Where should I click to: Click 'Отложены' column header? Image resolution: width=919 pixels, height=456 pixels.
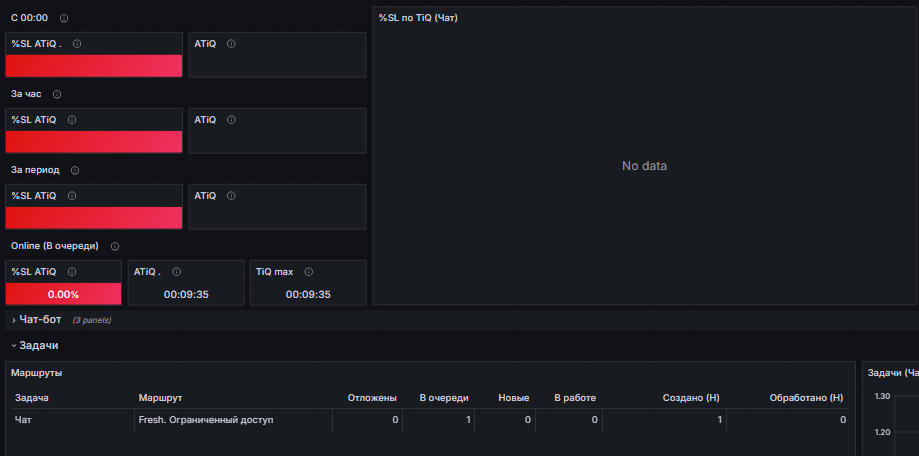click(372, 398)
